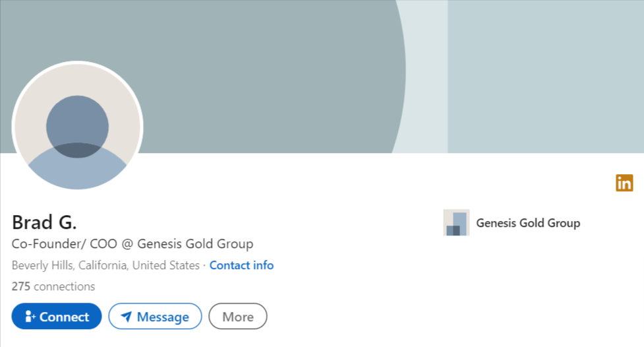Click the paper plane icon in Message
This screenshot has height=347, width=644.
click(127, 317)
